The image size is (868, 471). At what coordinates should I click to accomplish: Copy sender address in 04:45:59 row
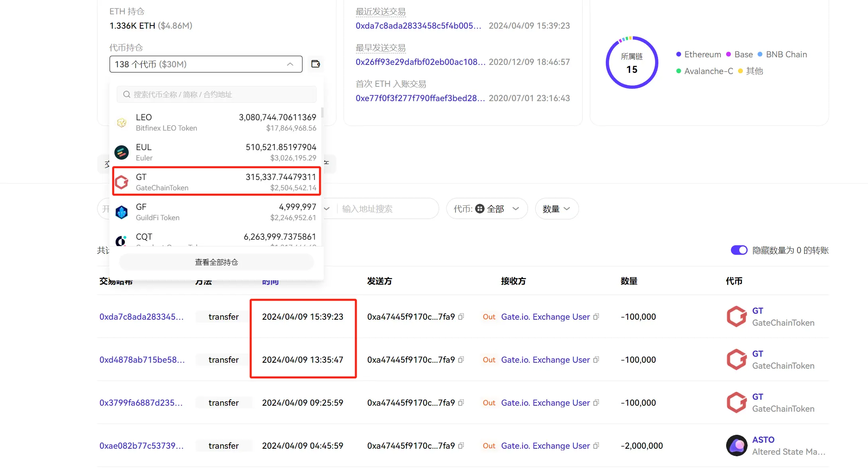(461, 446)
